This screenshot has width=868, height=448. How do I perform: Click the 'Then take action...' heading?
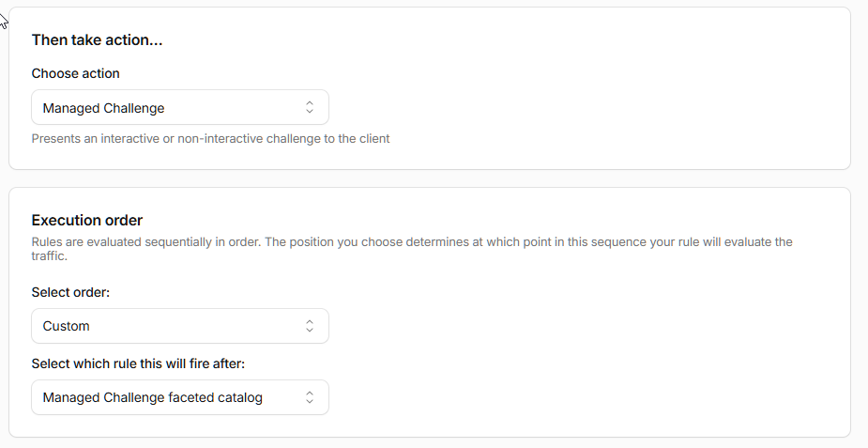[x=97, y=39]
